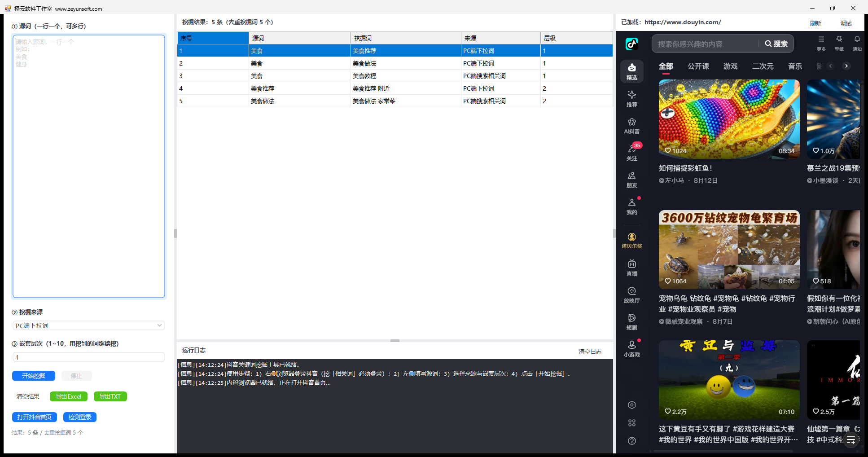Show next category tabs with right chevron
This screenshot has width=868, height=457.
coord(846,66)
